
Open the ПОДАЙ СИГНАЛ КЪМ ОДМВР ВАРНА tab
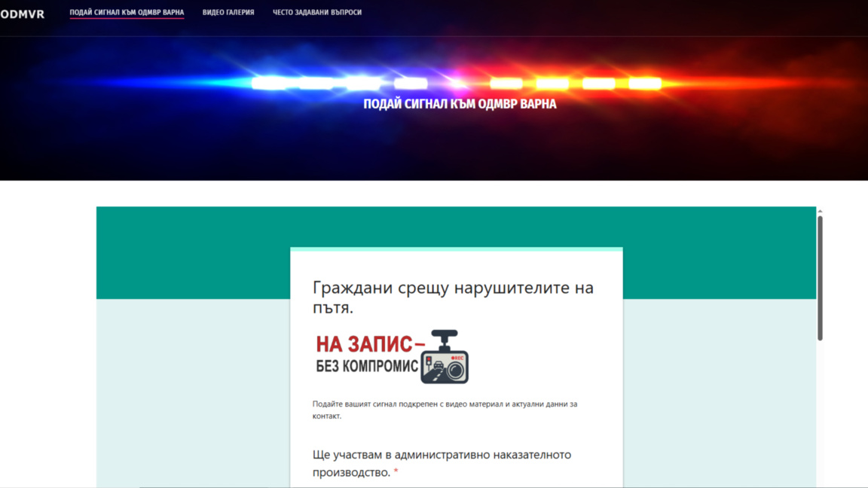127,12
